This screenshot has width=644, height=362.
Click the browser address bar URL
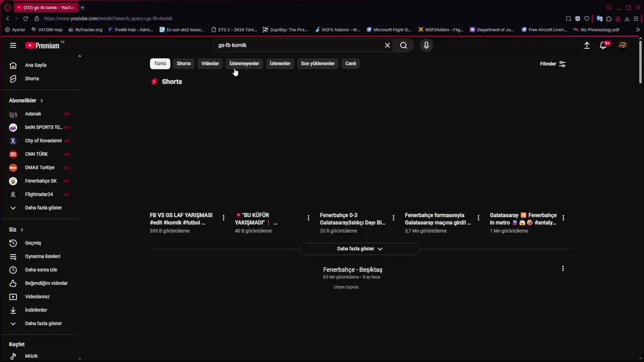[108, 19]
